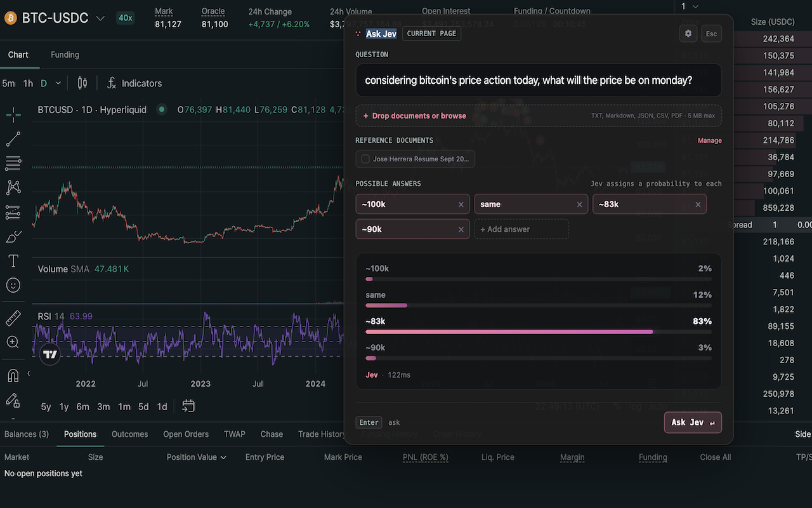This screenshot has height=508, width=812.
Task: Remove the ~83k possible answer
Action: coord(698,204)
